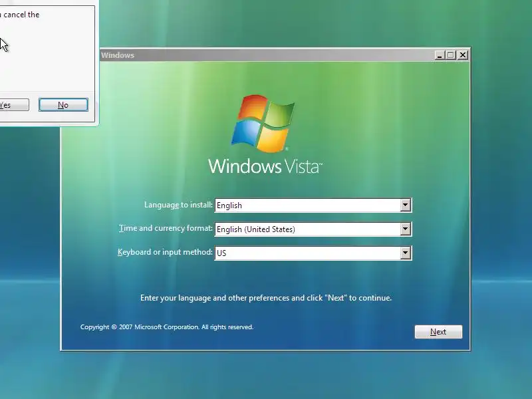Viewport: 532px width, 399px height.
Task: Click the 'Keyboard or input method:' label
Action: coord(165,252)
